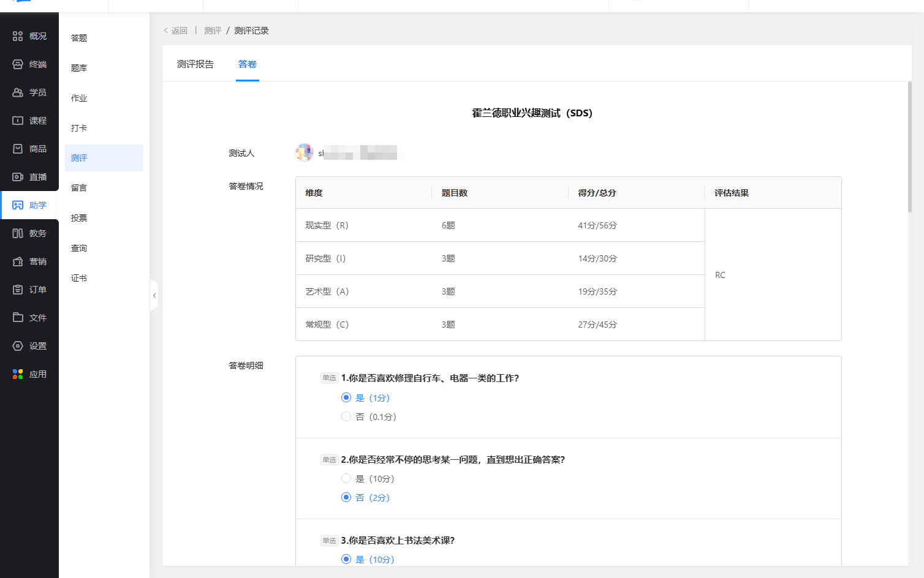This screenshot has height=578, width=924.
Task: Open 证书 in the submenu
Action: pos(79,278)
